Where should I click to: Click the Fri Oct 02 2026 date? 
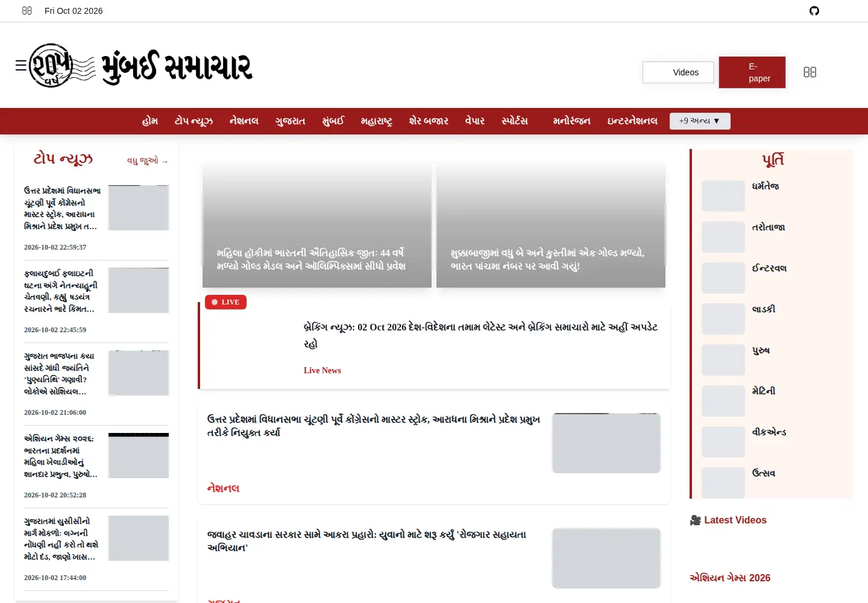pos(74,11)
